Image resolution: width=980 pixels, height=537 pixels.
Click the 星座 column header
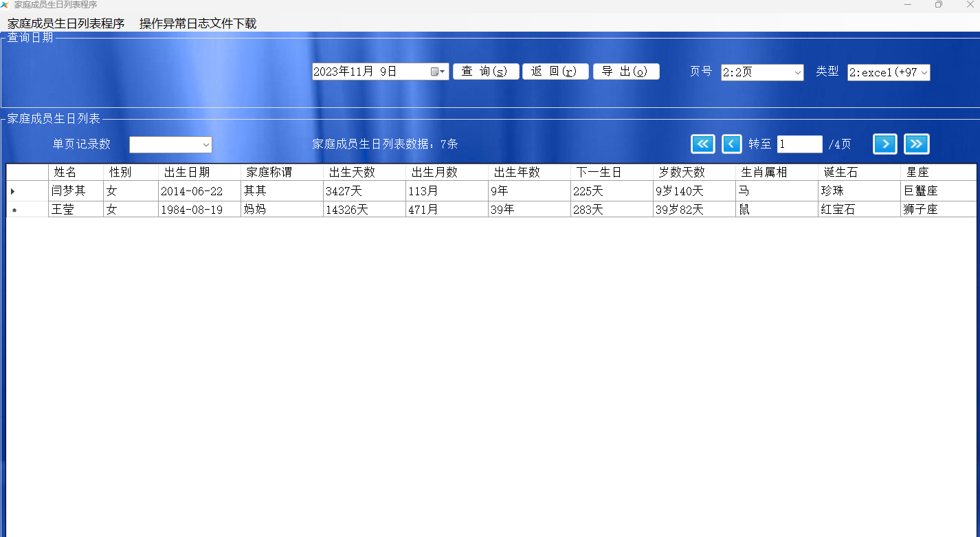(x=938, y=173)
